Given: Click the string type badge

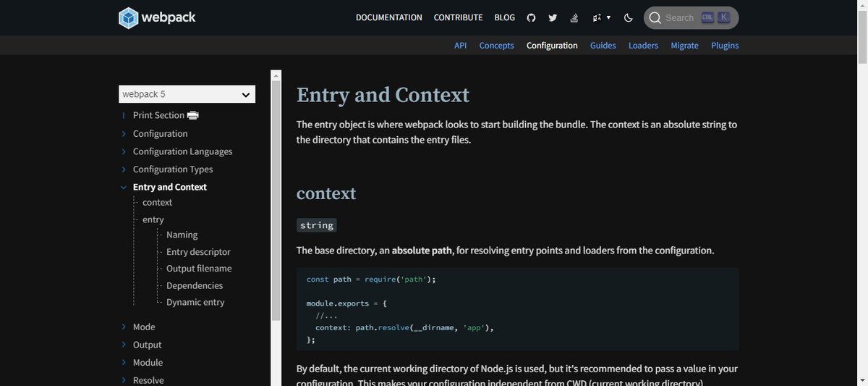Looking at the screenshot, I should coord(317,225).
